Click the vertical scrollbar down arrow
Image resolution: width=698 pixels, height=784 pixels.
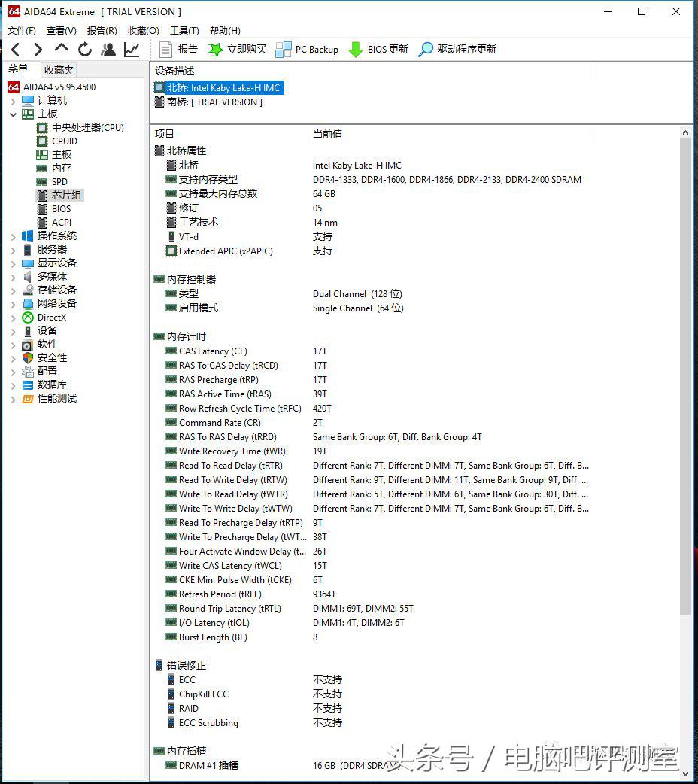686,773
